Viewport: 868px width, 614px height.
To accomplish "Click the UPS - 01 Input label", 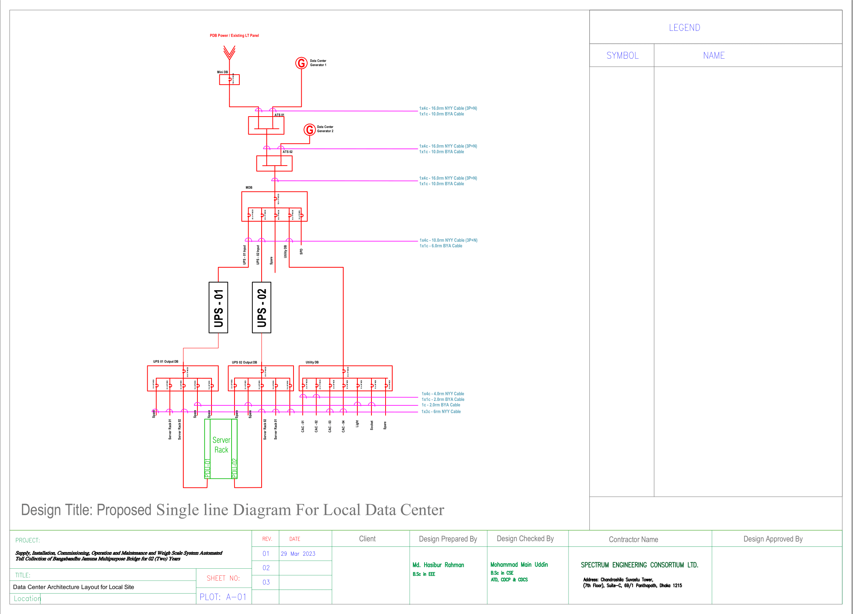I will pyautogui.click(x=244, y=255).
